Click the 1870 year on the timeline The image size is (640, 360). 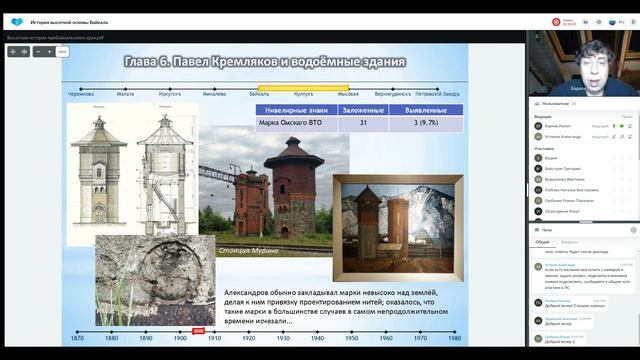pos(77,338)
